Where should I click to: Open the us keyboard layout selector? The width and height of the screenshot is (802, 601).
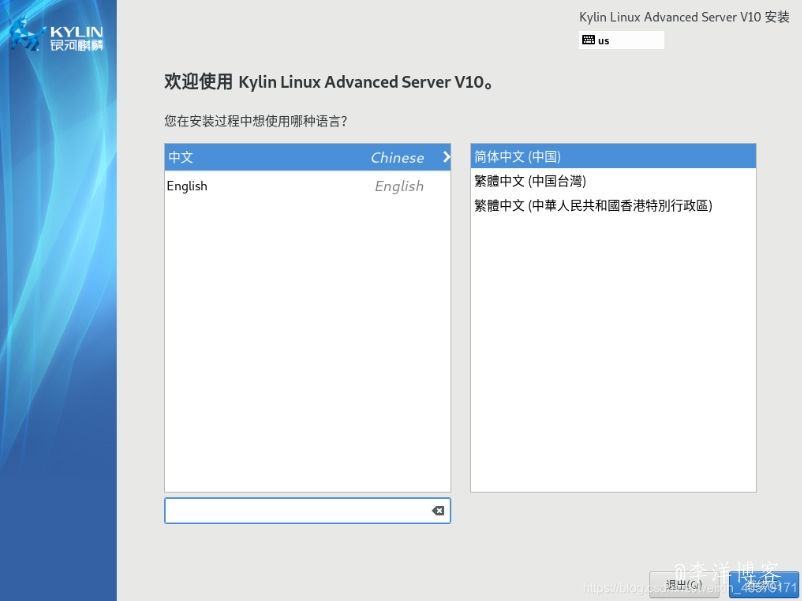[622, 39]
